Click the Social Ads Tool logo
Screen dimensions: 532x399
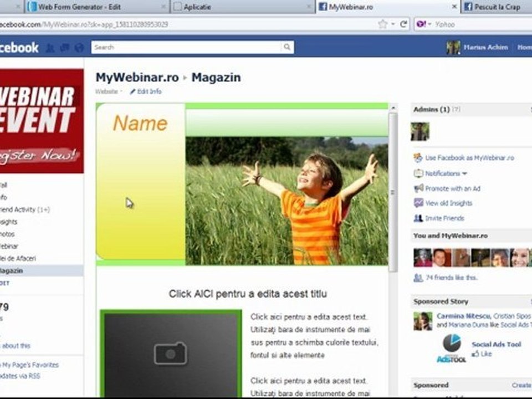point(452,349)
